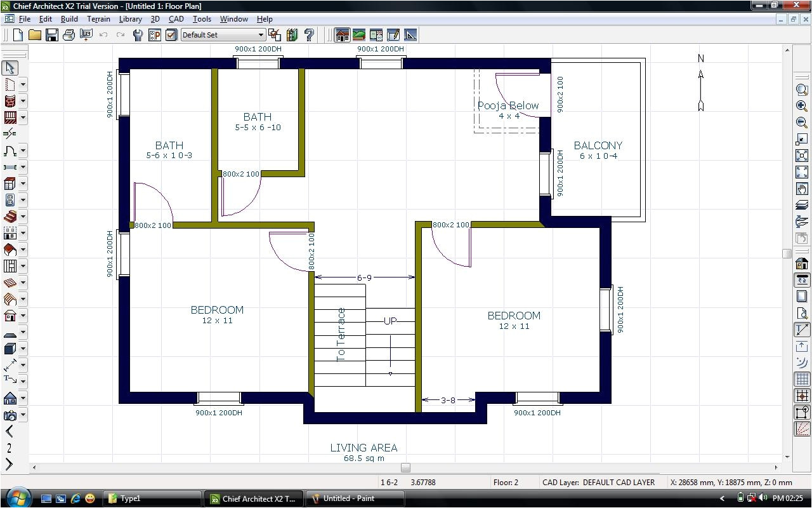The height and width of the screenshot is (508, 812).
Task: Open the Build menu
Action: [69, 19]
